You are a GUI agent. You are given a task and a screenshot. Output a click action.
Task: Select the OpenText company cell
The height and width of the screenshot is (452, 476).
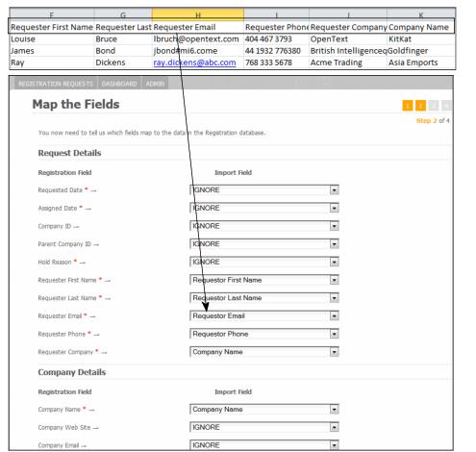[x=348, y=39]
